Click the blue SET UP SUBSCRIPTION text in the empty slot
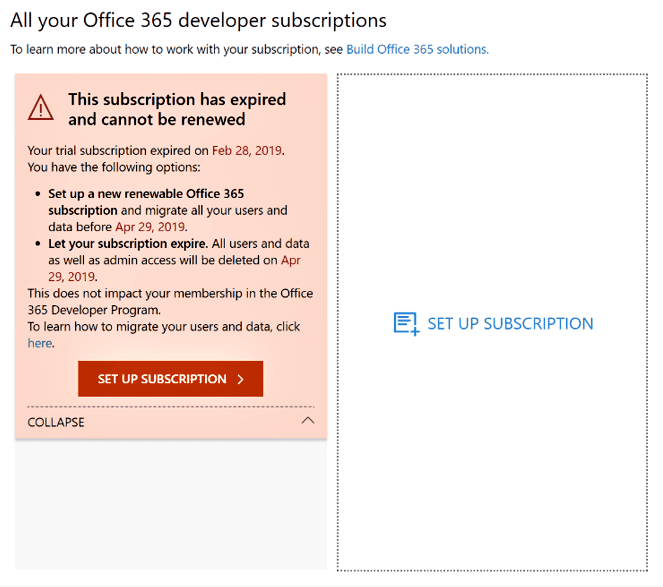The width and height of the screenshot is (663, 587). click(x=510, y=324)
